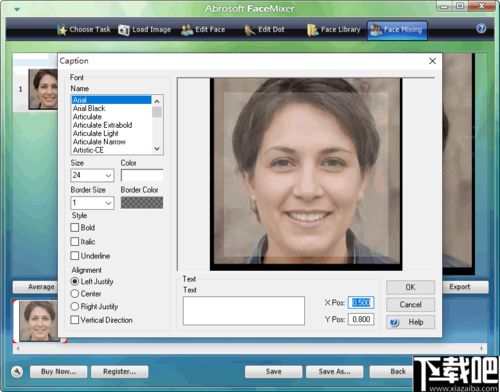Screen dimensions: 500x392
Task: Tick the Vertical Direction checkbox
Action: pos(75,320)
